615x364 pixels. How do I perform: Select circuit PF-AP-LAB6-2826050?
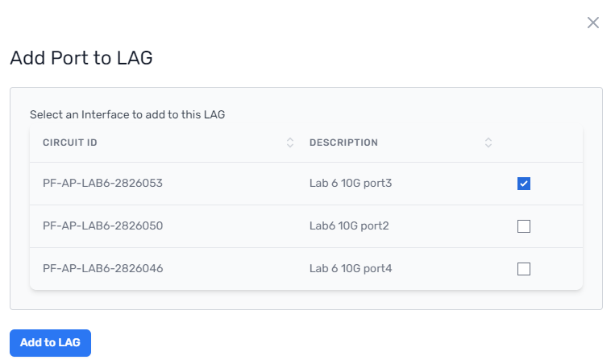click(102, 225)
